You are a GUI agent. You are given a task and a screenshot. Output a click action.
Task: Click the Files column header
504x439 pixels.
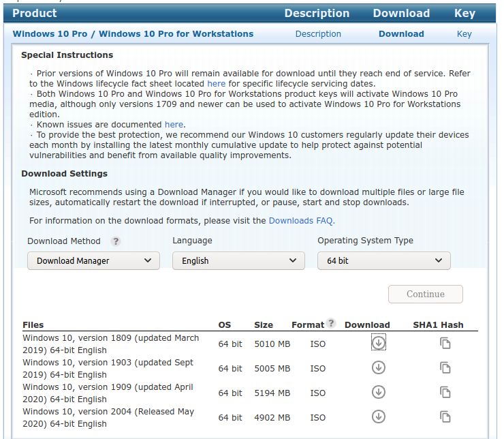[x=33, y=325]
